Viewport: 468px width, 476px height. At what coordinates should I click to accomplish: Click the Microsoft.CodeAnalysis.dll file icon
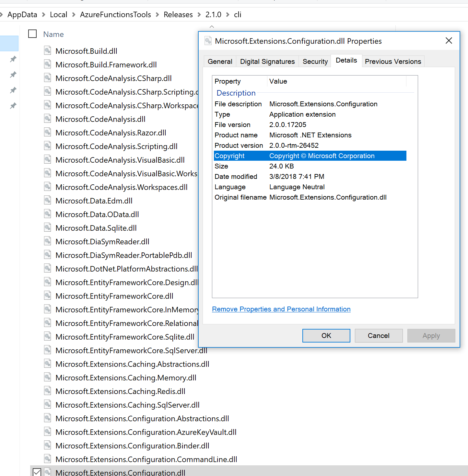coord(48,119)
